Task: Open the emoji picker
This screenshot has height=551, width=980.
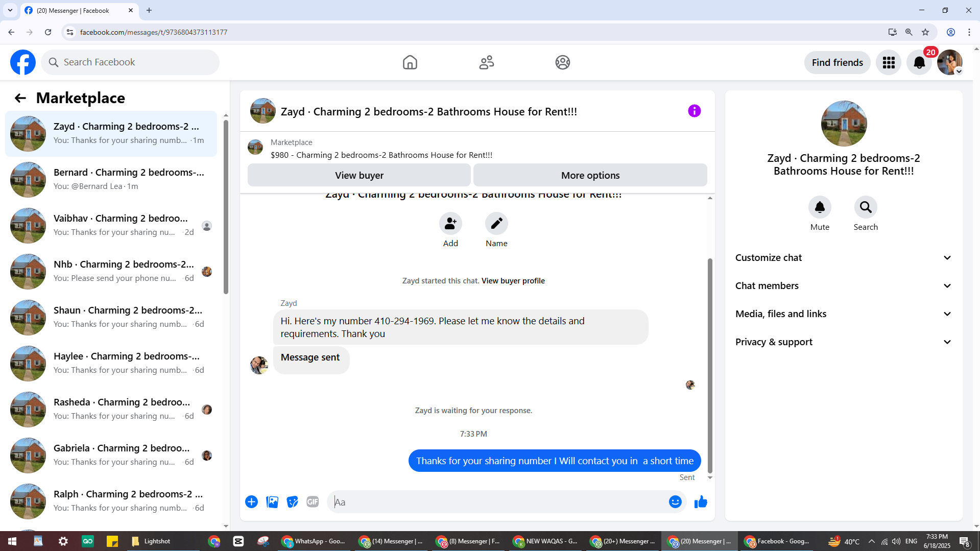Action: (675, 502)
